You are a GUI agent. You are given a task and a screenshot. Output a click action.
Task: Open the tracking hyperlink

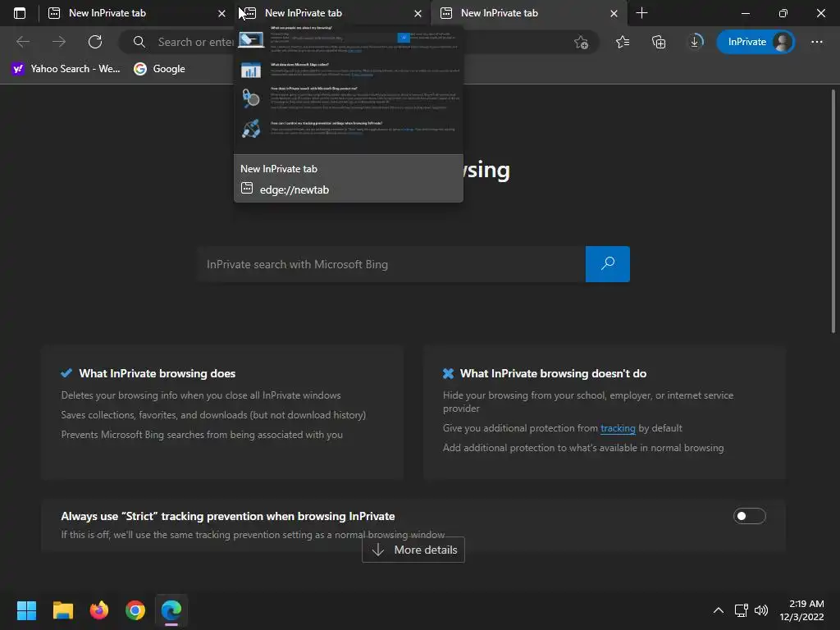tap(618, 428)
